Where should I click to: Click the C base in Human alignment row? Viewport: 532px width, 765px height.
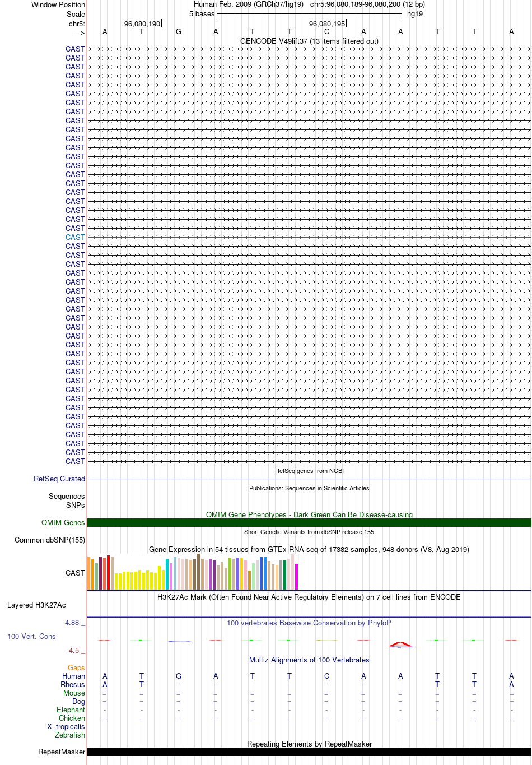326,676
